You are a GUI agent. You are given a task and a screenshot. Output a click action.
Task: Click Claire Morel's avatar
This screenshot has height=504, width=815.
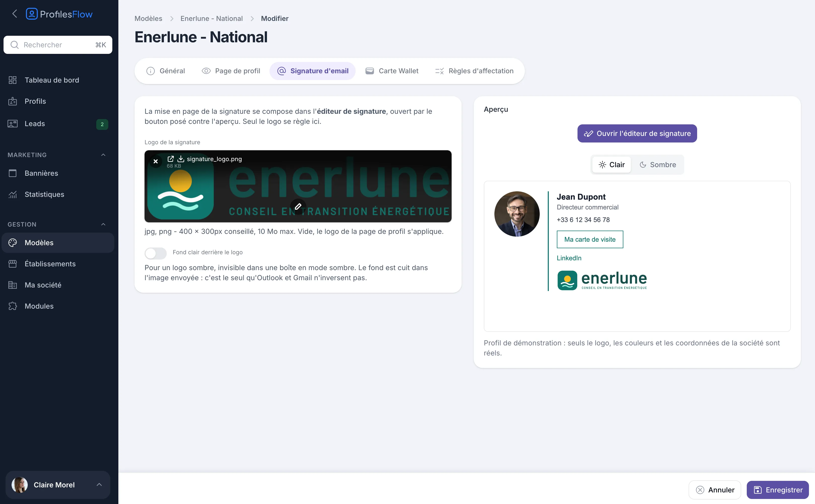pyautogui.click(x=20, y=485)
